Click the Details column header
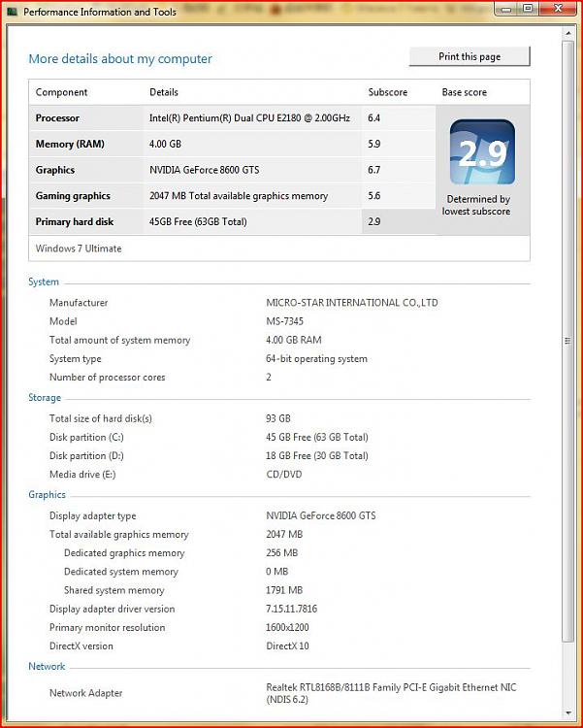583x728 pixels. click(163, 92)
